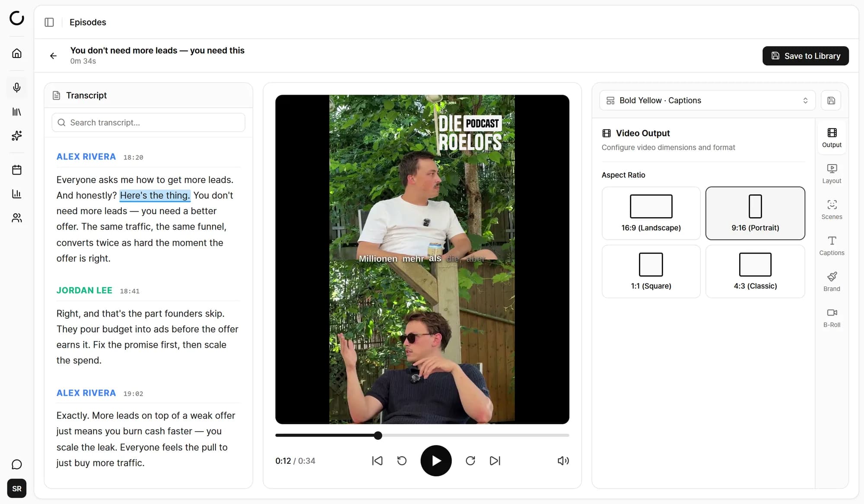Switch to the Layout tab
The width and height of the screenshot is (864, 504).
[x=832, y=174]
